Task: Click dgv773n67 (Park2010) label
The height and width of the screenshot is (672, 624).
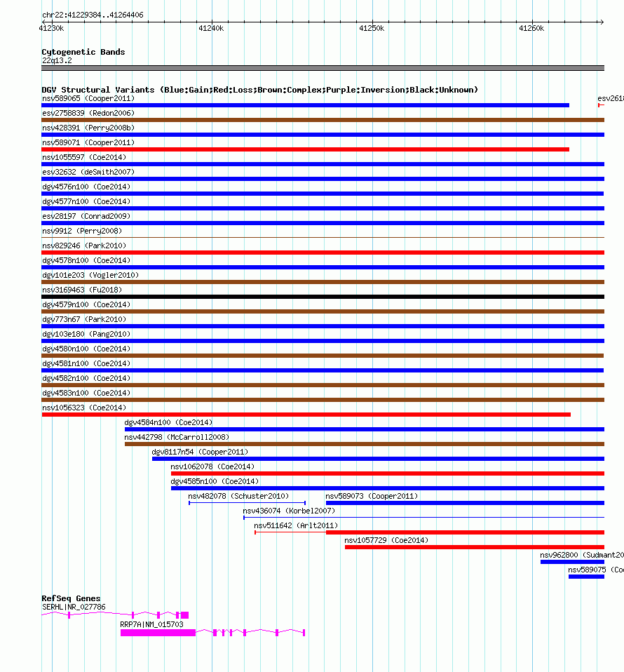Action: tap(84, 319)
